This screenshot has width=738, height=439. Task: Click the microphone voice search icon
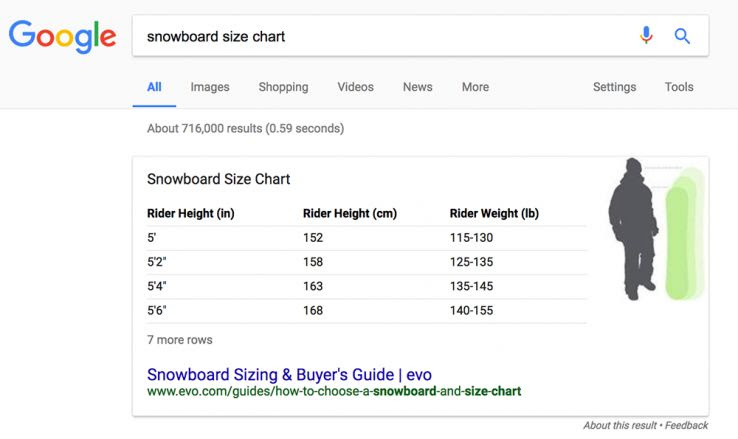(646, 36)
